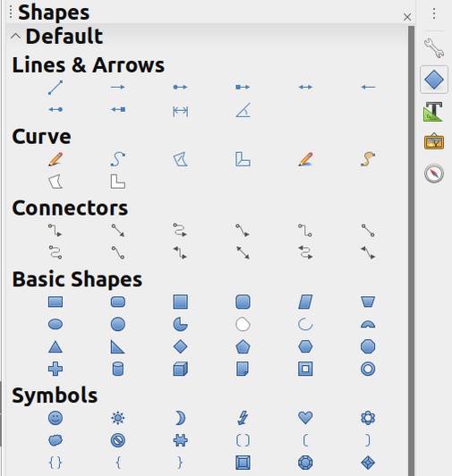Collapse the Default shapes section
The height and width of the screenshot is (476, 452).
[x=15, y=37]
